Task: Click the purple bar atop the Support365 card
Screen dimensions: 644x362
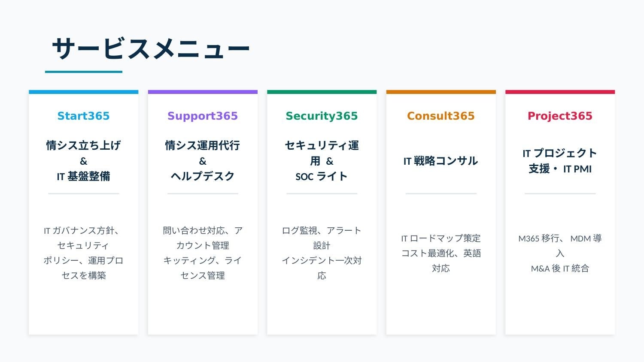Action: pos(203,92)
